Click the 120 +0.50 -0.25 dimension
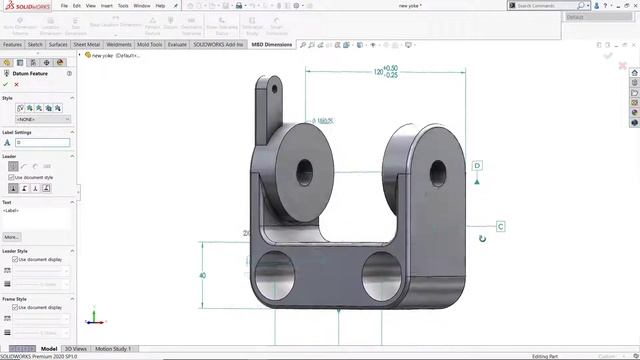Screen dimensions: 640x360 point(386,71)
